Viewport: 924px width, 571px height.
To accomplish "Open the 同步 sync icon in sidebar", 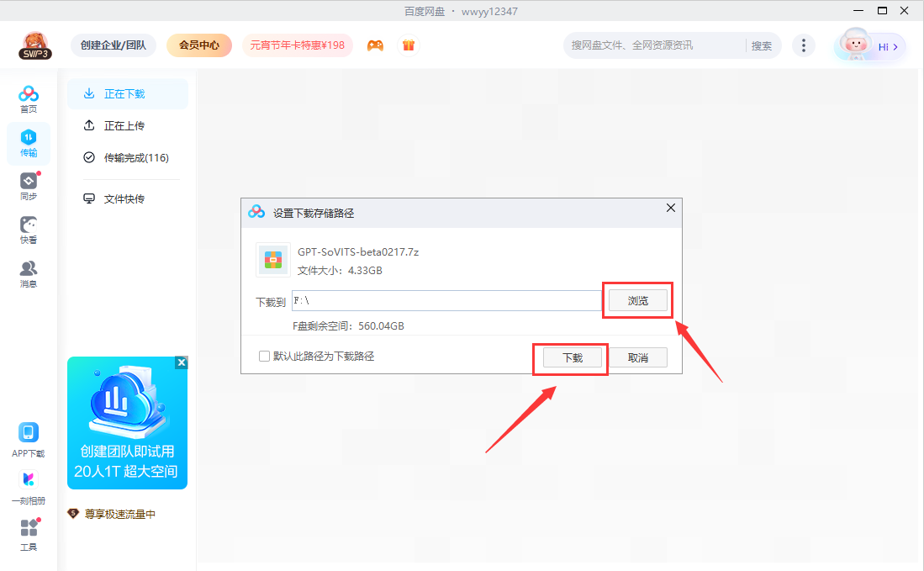I will pyautogui.click(x=29, y=186).
